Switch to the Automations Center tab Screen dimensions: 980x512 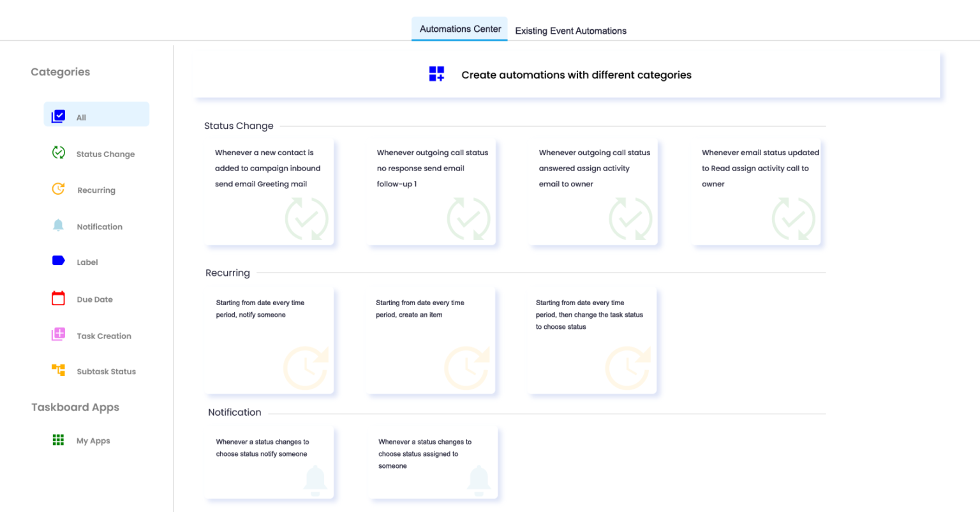[x=460, y=29]
